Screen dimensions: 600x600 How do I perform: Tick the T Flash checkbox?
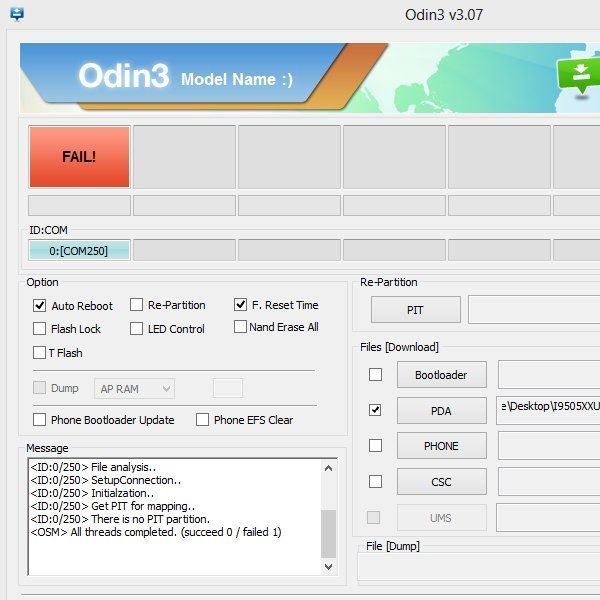pyautogui.click(x=39, y=352)
